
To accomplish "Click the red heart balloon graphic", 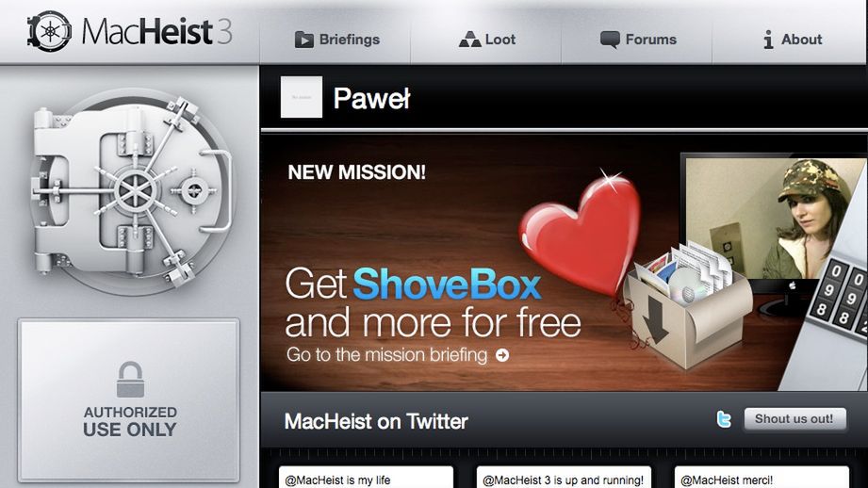I will [581, 233].
